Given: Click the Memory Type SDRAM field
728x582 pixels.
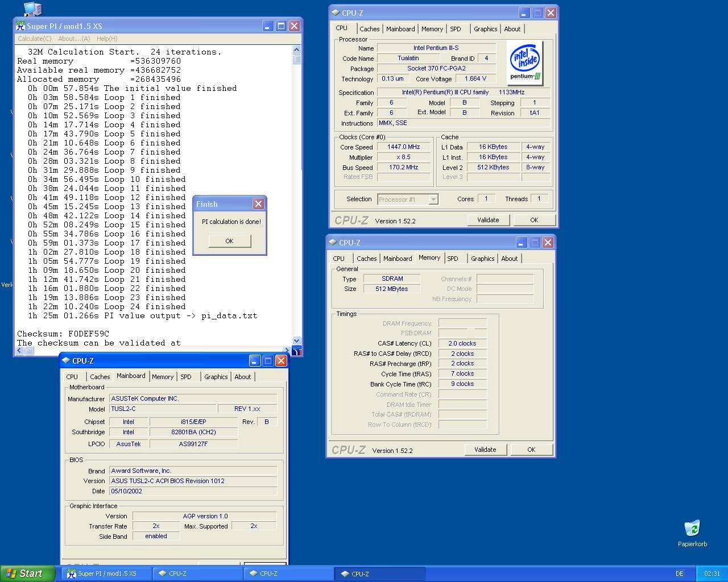Looking at the screenshot, I should [x=392, y=278].
